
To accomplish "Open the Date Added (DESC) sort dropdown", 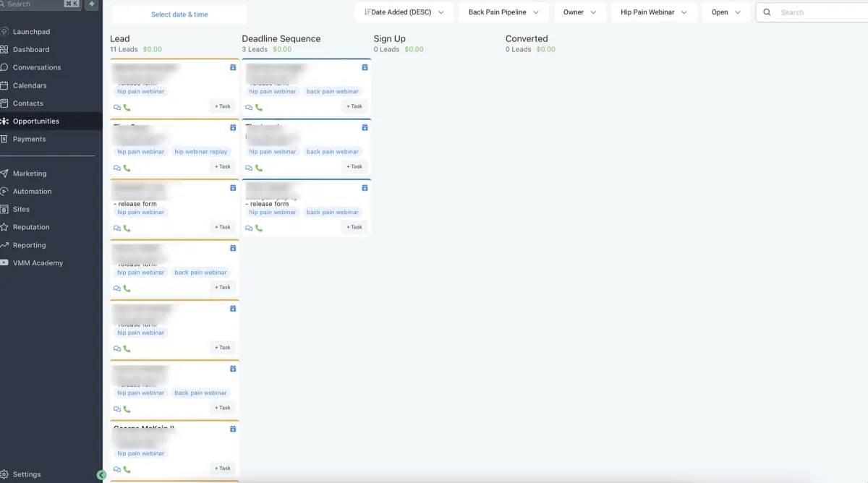I will point(404,12).
